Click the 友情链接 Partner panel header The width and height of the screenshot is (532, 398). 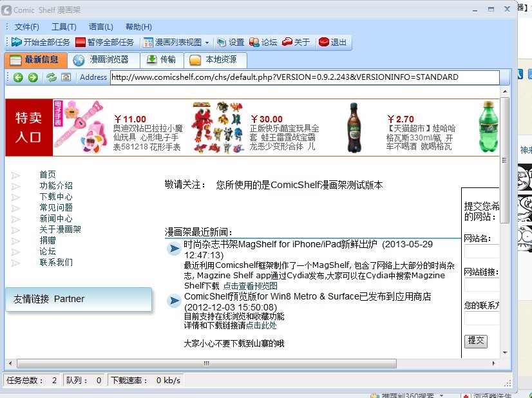click(79, 299)
